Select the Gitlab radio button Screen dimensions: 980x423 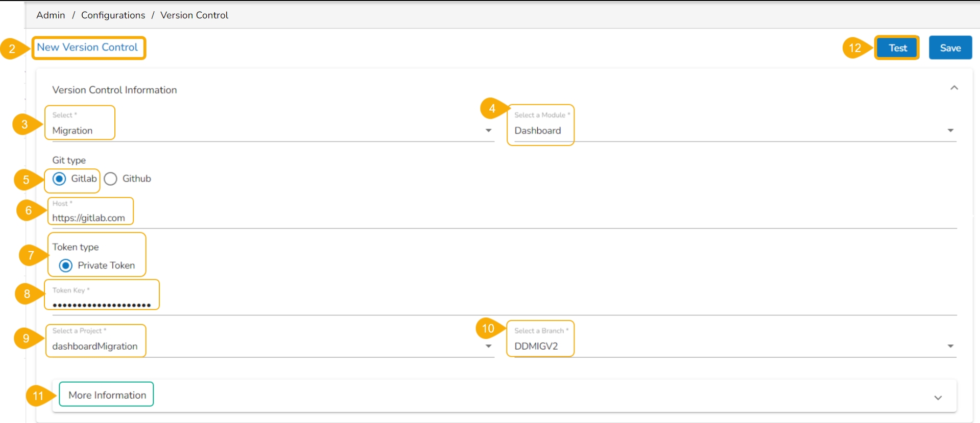pos(59,179)
